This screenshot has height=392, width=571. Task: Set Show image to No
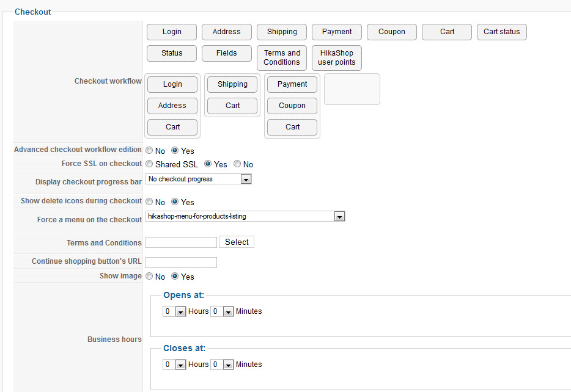tap(150, 277)
